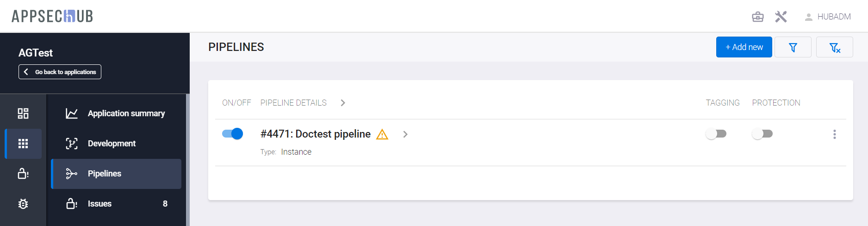Click the lock alert icon in left rail
The height and width of the screenshot is (226, 868).
[x=23, y=174]
